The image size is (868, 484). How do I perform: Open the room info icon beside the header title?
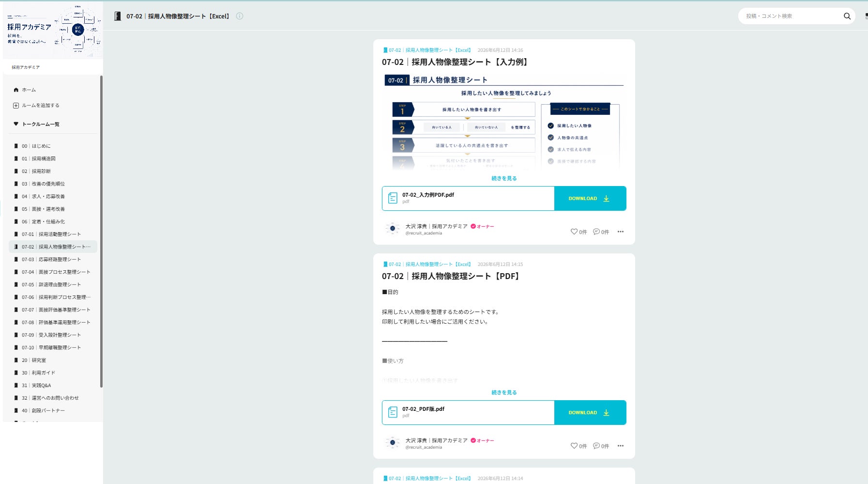coord(240,16)
